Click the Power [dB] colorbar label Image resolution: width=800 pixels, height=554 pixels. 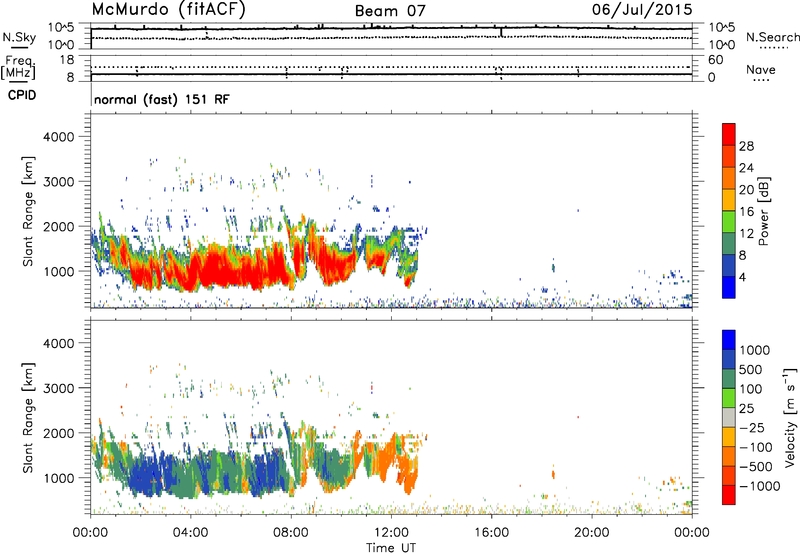[x=764, y=211]
